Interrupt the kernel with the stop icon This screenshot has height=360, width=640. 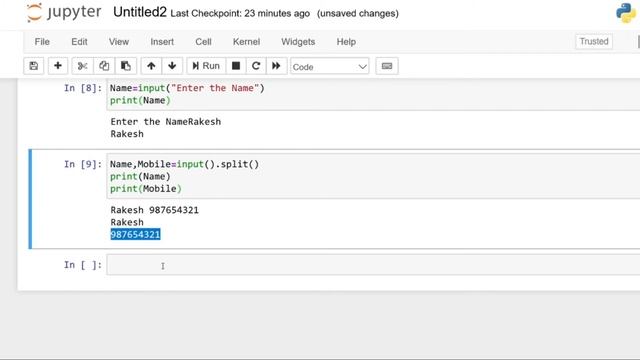236,66
